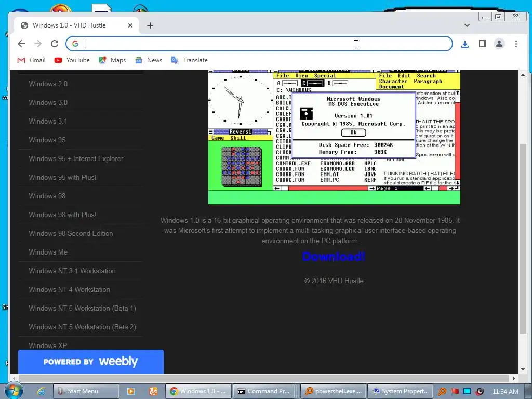Viewport: 532px width, 399px height.
Task: Focus the Chrome address bar
Action: (x=259, y=44)
